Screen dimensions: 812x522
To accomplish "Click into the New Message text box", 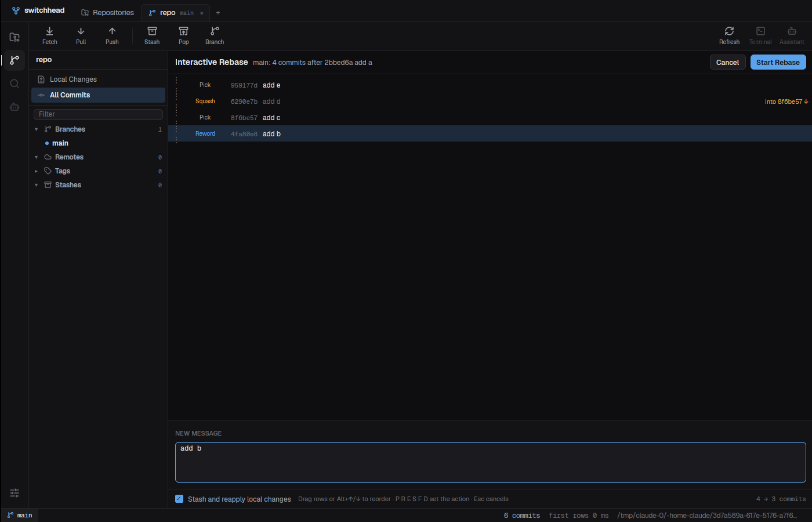I will (491, 462).
